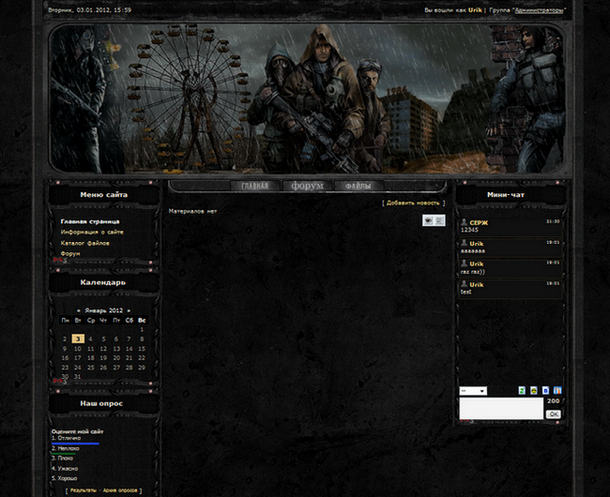Click 21:30 timestamp on СЕРЖ message
610x497 pixels.
pos(553,221)
